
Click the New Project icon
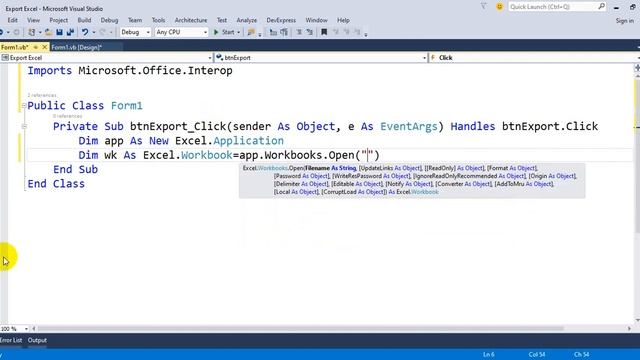point(31,32)
